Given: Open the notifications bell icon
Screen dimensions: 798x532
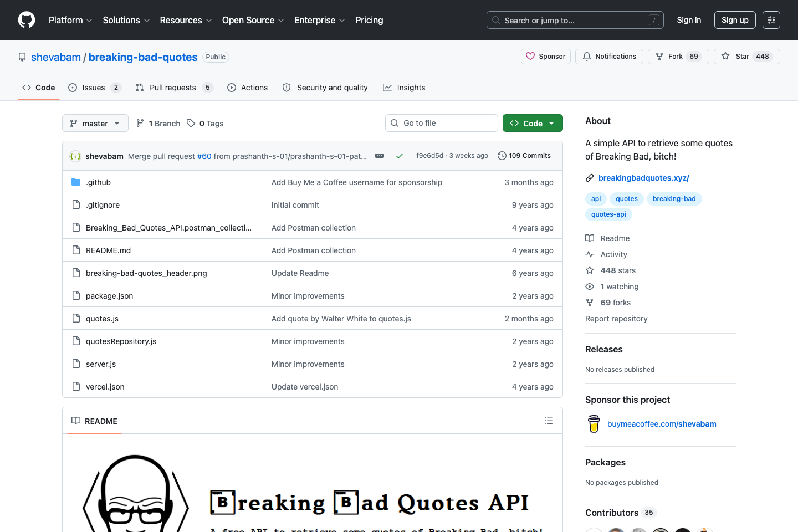Looking at the screenshot, I should tap(586, 56).
